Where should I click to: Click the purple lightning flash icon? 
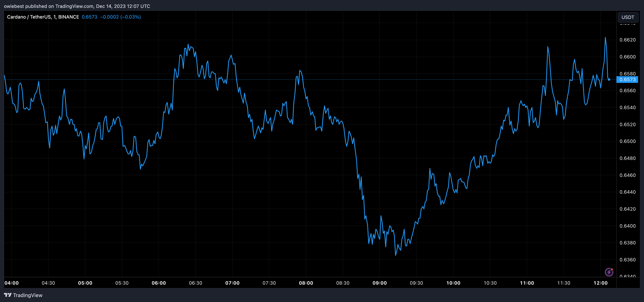coord(609,272)
